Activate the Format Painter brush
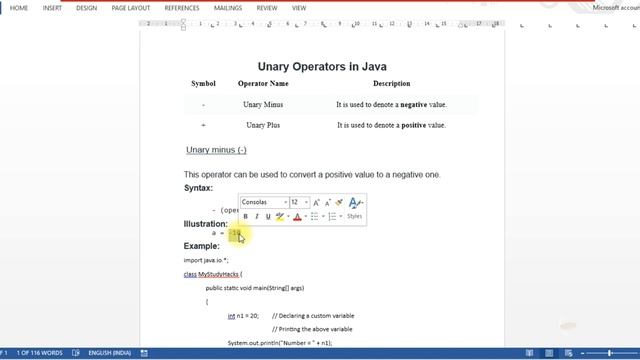This screenshot has width=640, height=360. point(339,202)
